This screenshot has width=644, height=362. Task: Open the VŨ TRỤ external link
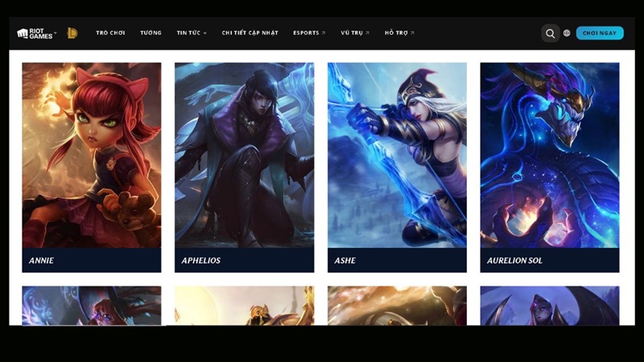tap(355, 33)
